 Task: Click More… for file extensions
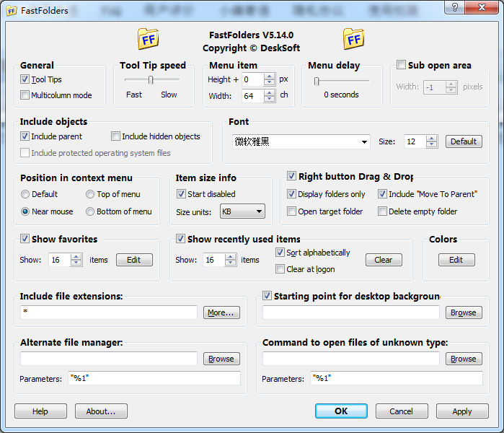(x=221, y=312)
